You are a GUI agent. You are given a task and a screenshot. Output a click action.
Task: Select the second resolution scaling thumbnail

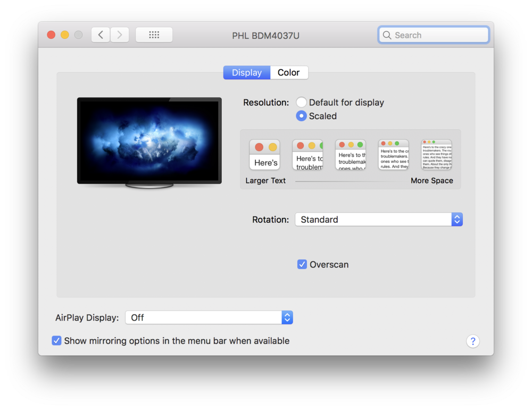click(x=307, y=155)
